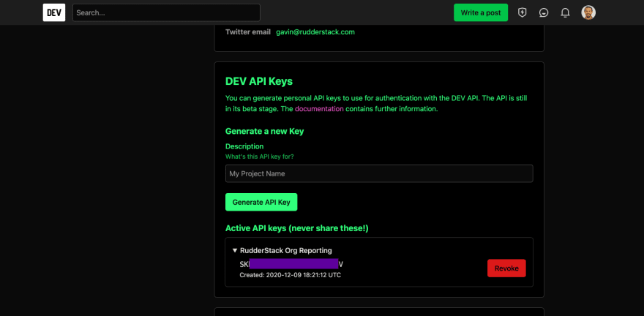Click into the My Project Name description field
The width and height of the screenshot is (644, 316).
379,173
